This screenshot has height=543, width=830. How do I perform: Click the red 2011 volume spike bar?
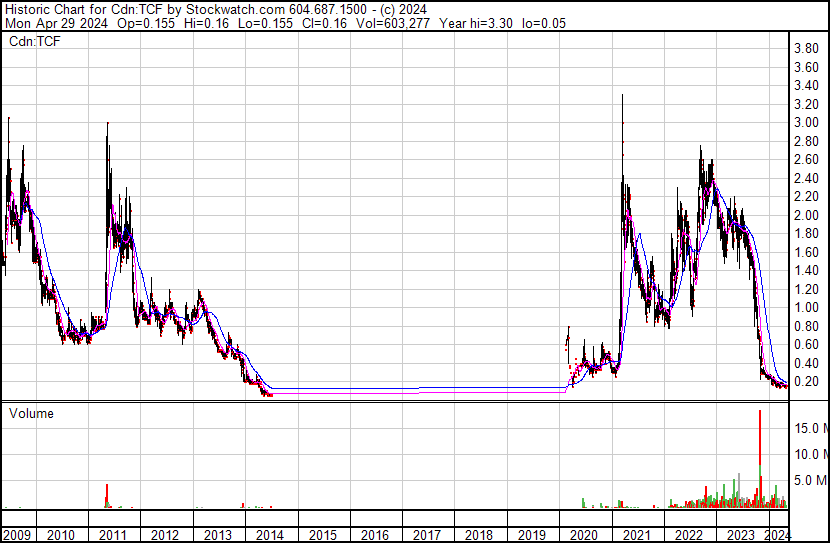106,495
